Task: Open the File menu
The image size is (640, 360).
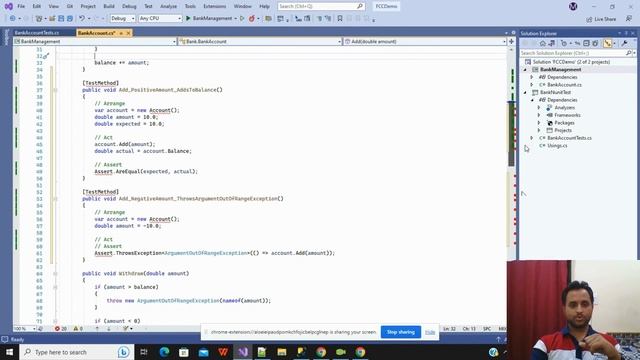Action: 21,6
